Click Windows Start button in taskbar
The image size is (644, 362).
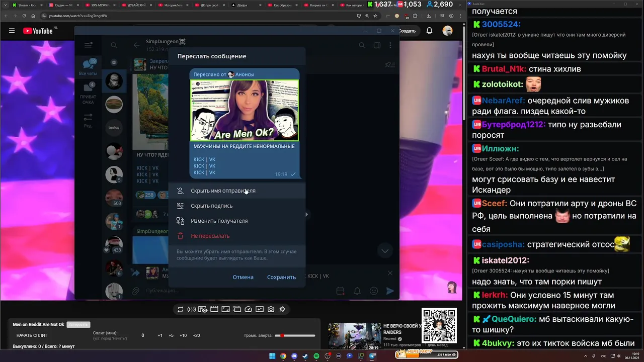coord(272,356)
